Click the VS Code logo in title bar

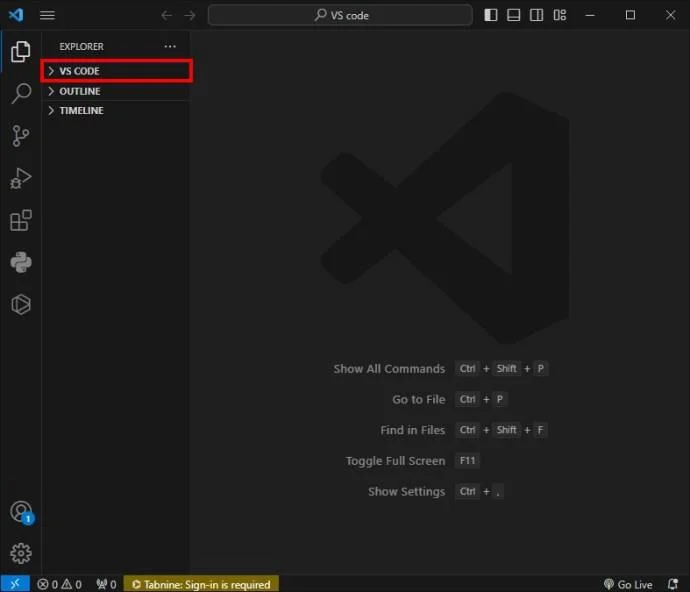click(x=16, y=15)
